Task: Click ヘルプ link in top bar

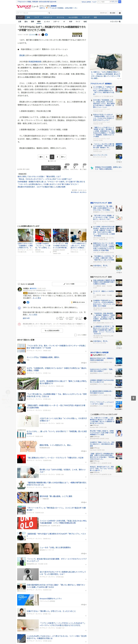Action: (94, 2)
